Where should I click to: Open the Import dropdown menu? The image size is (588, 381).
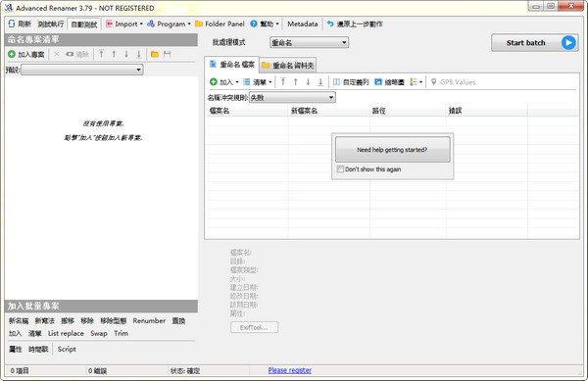tap(124, 24)
